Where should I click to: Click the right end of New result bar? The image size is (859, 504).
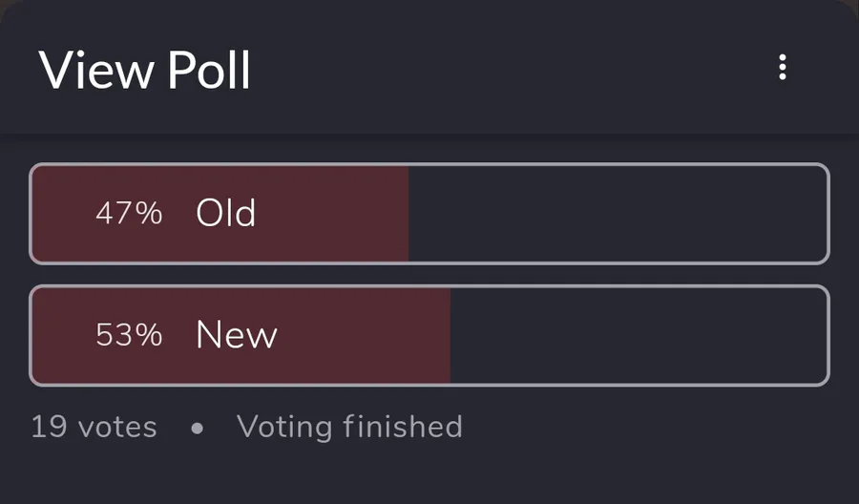pyautogui.click(x=816, y=335)
